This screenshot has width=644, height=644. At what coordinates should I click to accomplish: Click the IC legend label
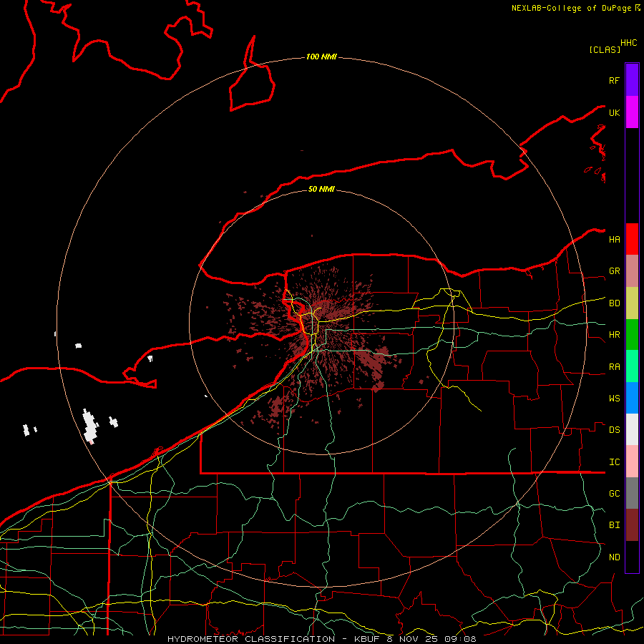[x=614, y=462]
